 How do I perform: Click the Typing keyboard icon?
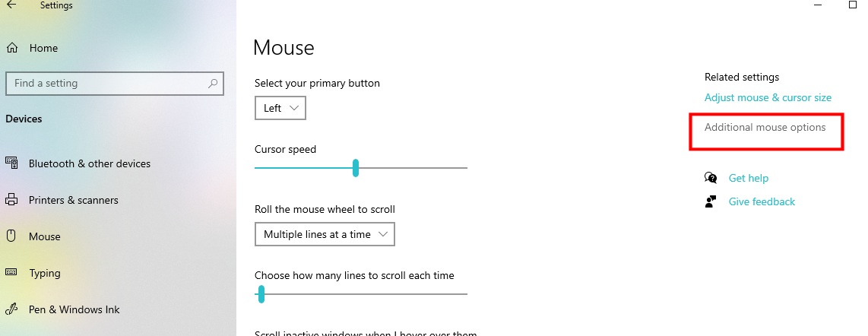pyautogui.click(x=11, y=273)
